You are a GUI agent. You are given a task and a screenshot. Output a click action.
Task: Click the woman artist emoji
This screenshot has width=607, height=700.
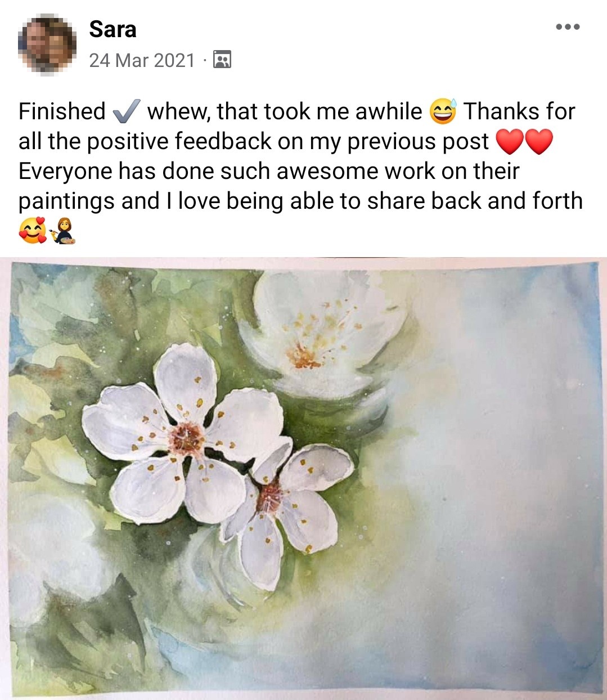click(63, 231)
